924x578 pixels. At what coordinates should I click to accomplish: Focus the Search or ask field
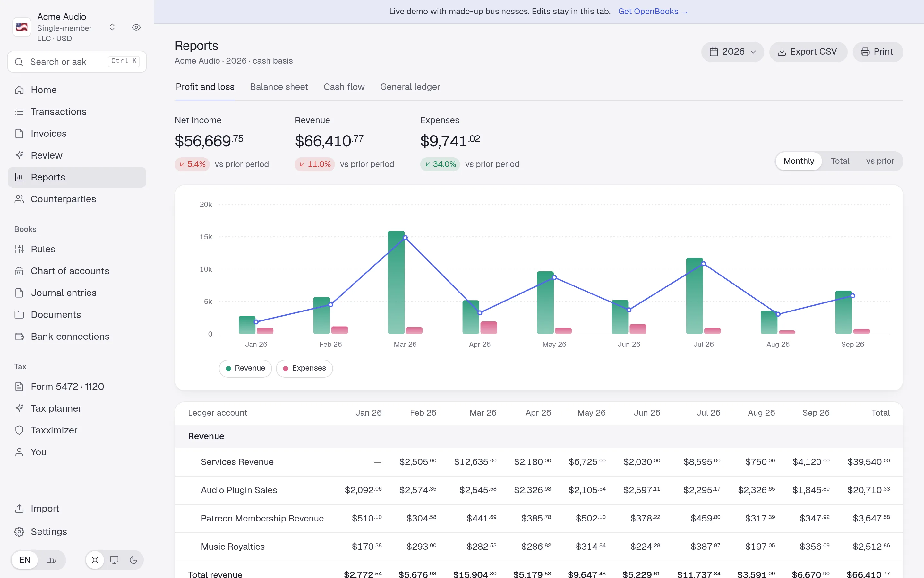click(x=77, y=62)
